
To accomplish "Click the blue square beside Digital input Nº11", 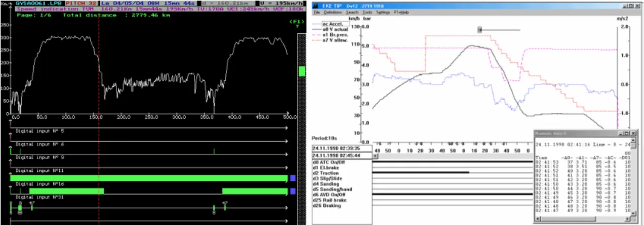I will (293, 178).
